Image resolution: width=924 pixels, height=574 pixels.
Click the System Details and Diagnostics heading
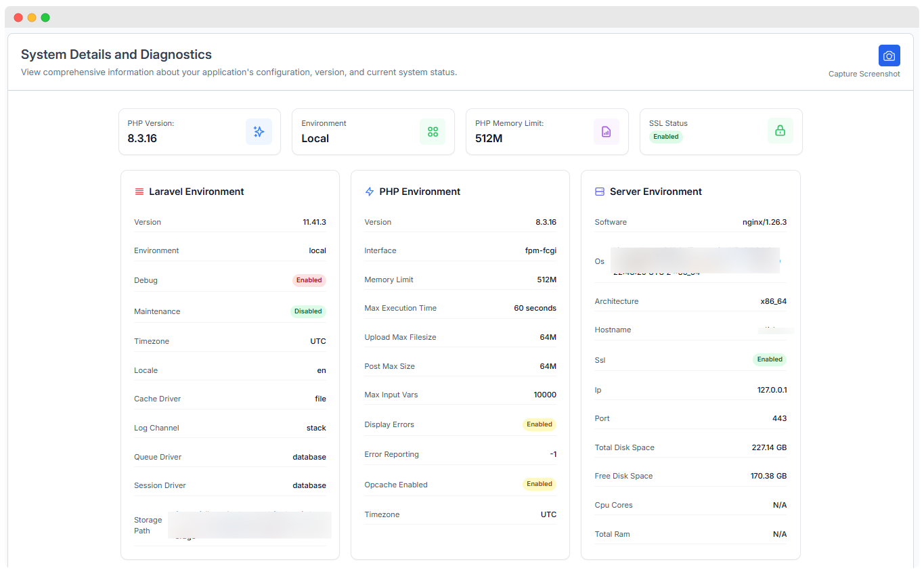[116, 55]
